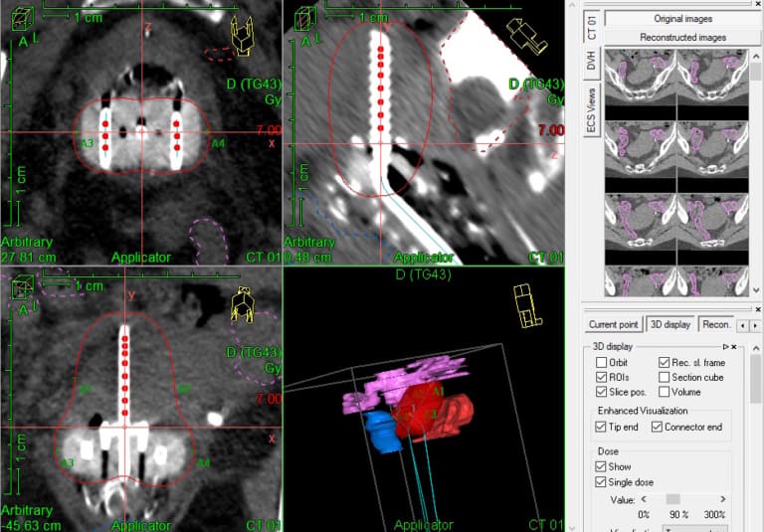The height and width of the screenshot is (532, 764).
Task: Uncheck the dose Show checkbox
Action: pyautogui.click(x=601, y=466)
